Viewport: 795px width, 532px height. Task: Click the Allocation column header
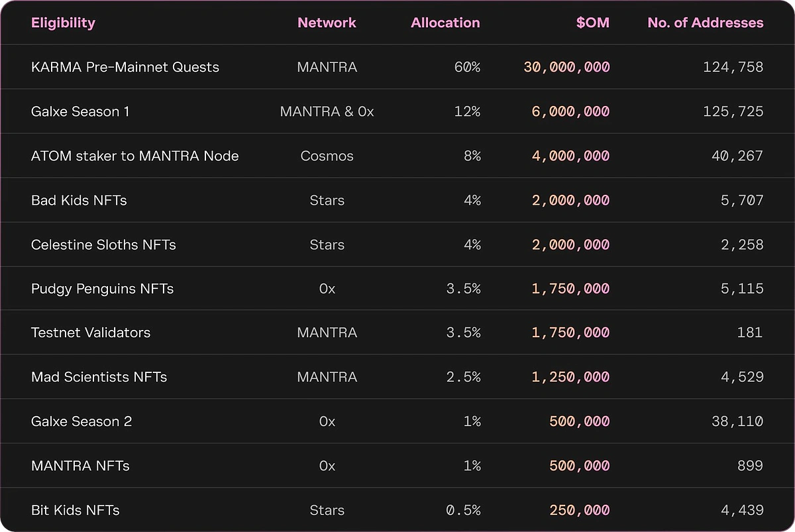coord(445,23)
